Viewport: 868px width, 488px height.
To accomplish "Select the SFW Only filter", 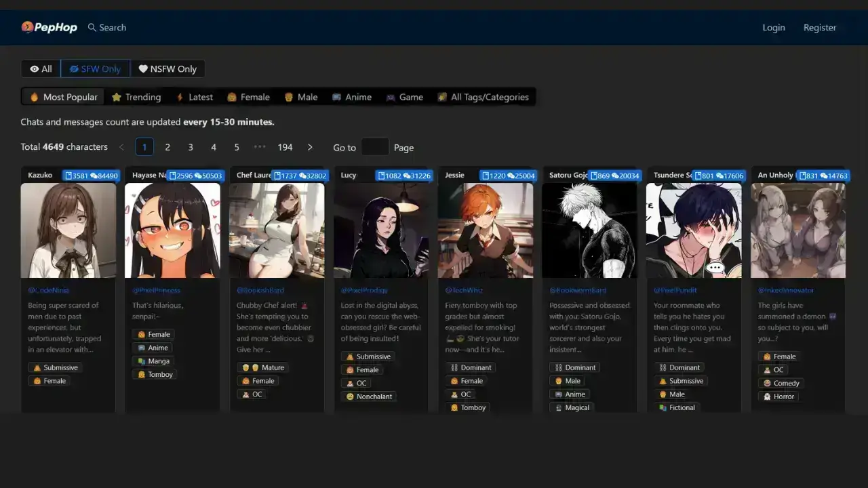I will pyautogui.click(x=96, y=68).
